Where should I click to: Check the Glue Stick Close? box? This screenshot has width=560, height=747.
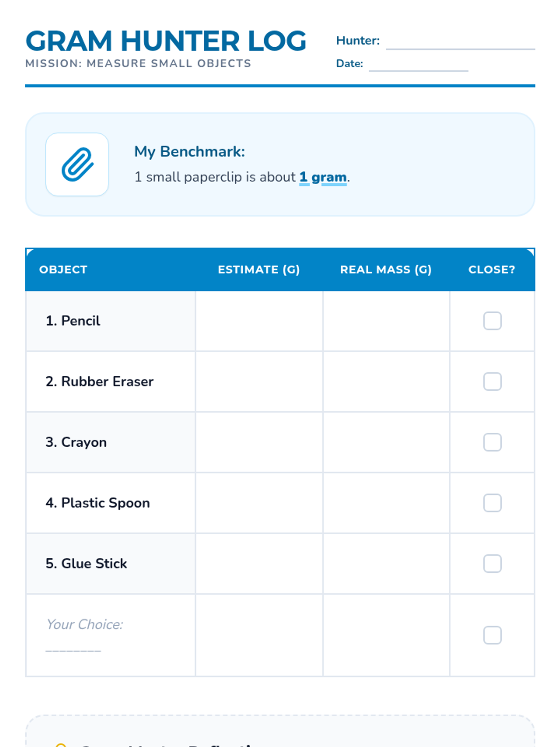[x=492, y=564]
